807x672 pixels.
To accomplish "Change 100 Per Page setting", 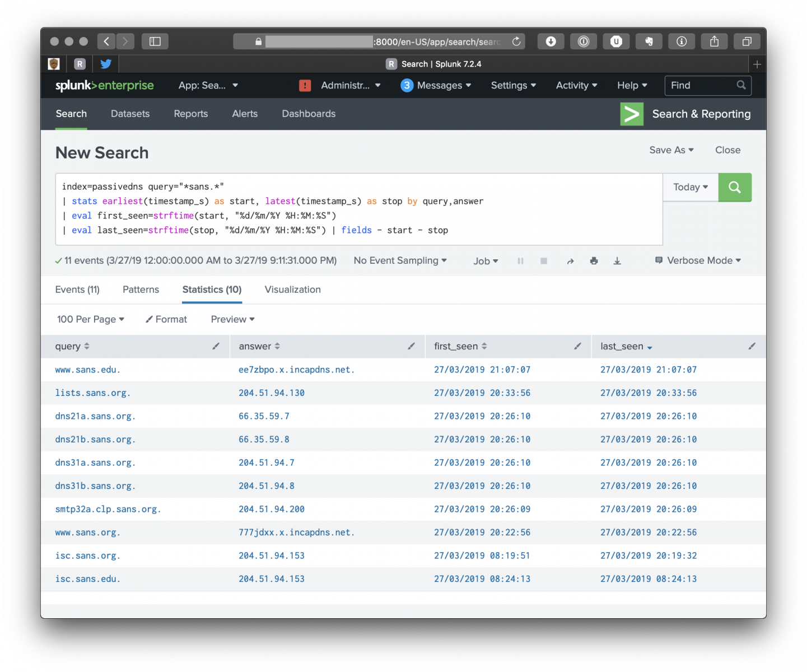I will (90, 319).
